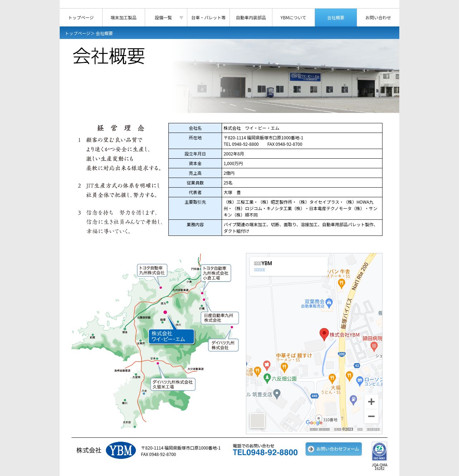Open the お問い合わせ nav tab
This screenshot has height=476, width=459.
(378, 18)
